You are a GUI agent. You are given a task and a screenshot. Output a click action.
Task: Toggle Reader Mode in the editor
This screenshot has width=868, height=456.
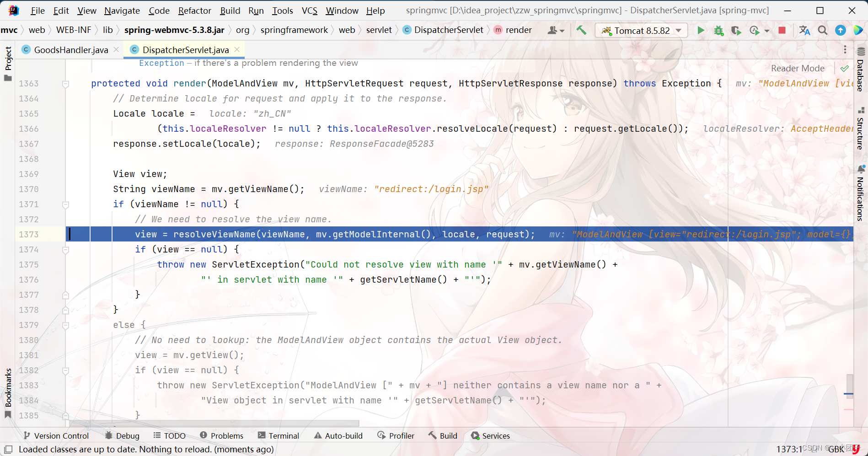pyautogui.click(x=798, y=68)
